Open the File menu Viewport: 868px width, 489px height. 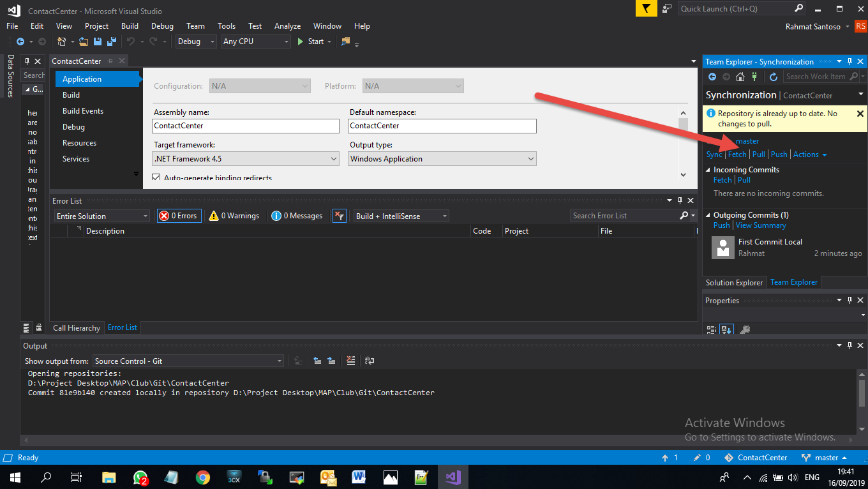click(12, 26)
